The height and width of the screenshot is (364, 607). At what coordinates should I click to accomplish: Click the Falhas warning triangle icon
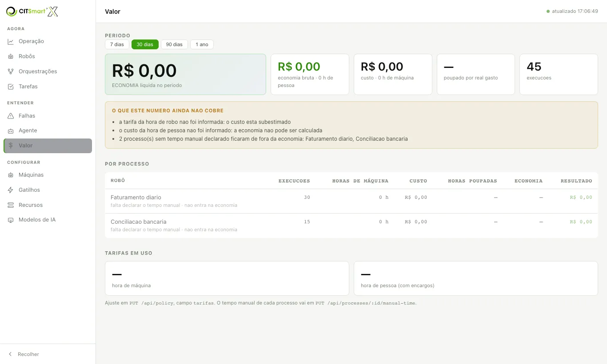[11, 116]
